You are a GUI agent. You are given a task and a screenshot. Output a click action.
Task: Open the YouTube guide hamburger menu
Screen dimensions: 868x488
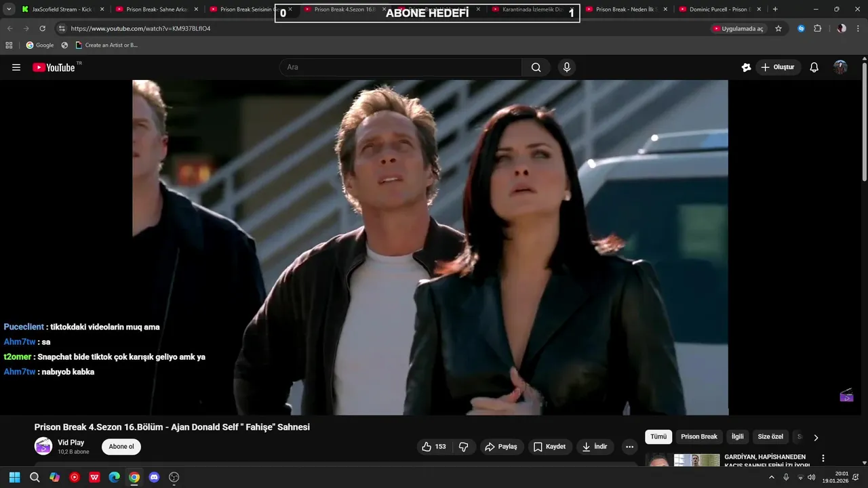coord(16,67)
